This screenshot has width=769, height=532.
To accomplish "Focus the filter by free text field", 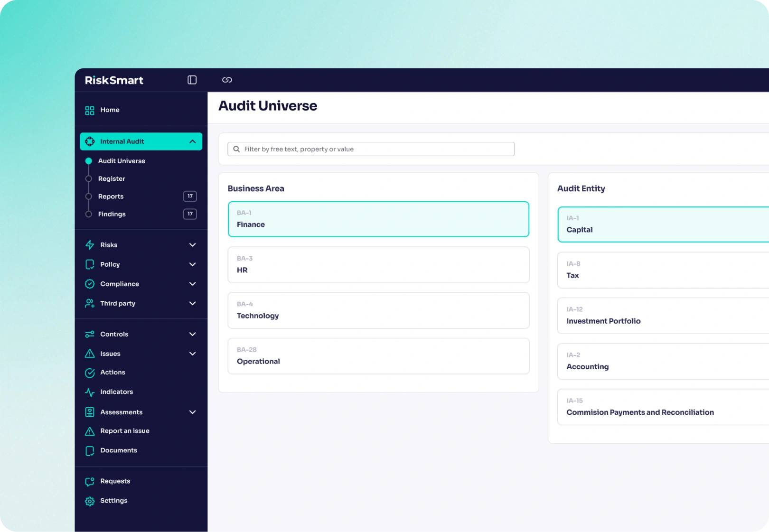I will 371,149.
